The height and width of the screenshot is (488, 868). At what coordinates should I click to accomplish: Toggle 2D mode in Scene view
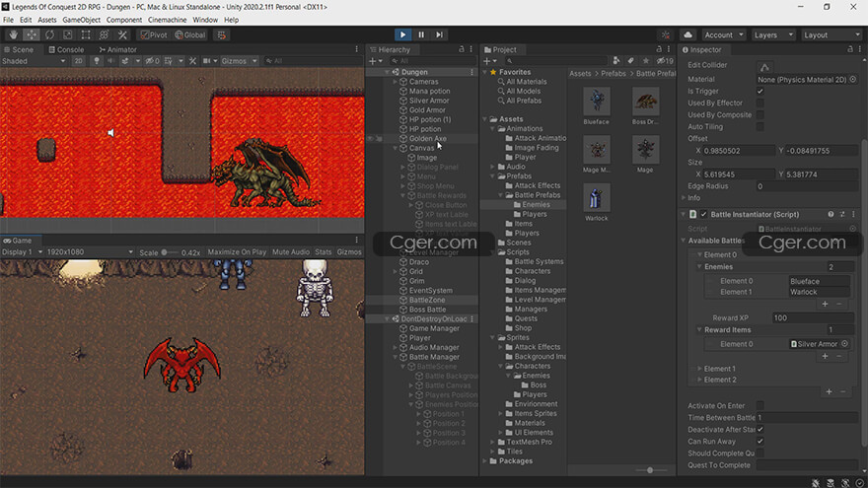point(78,61)
